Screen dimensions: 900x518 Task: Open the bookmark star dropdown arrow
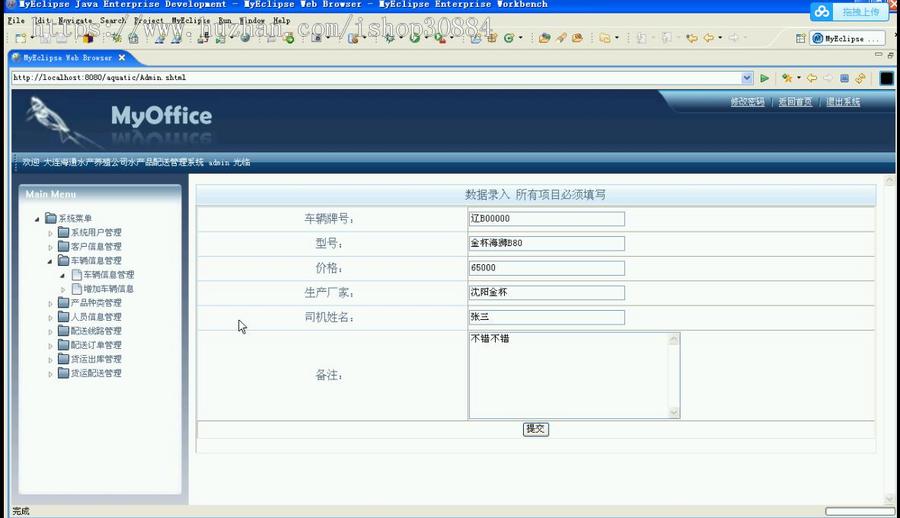point(798,78)
